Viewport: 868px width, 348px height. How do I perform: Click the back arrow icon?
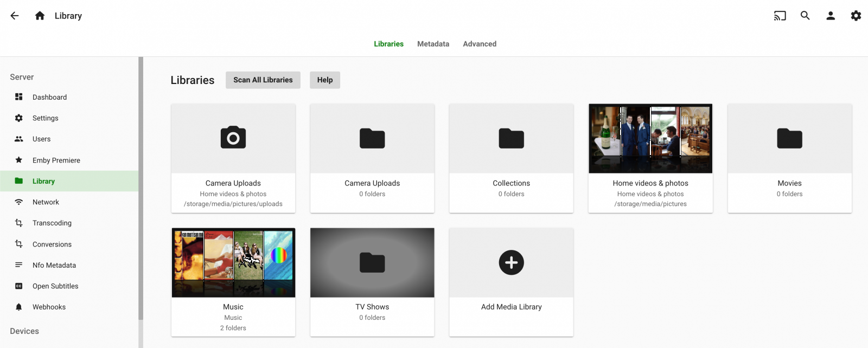pyautogui.click(x=15, y=16)
